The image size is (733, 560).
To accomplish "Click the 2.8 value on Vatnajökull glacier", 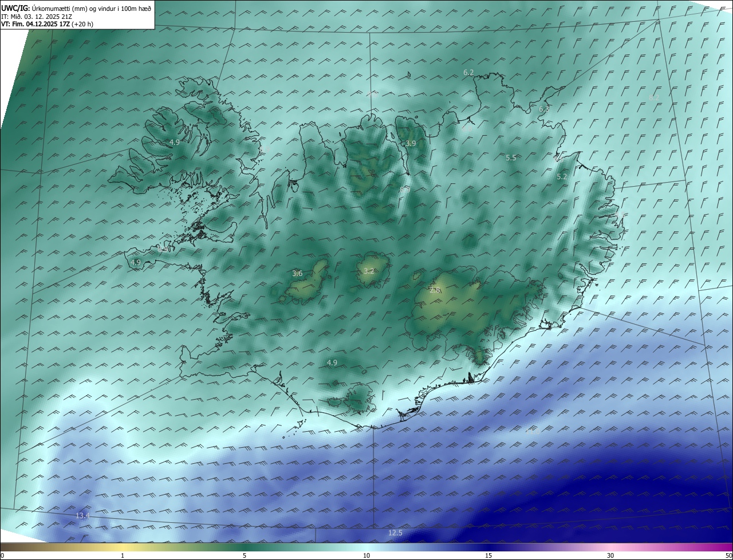I will (435, 290).
